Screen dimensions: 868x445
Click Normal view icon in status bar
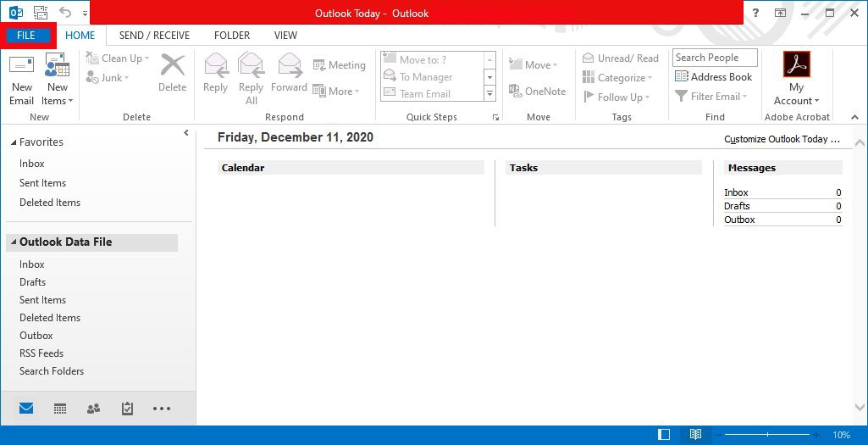pos(664,435)
